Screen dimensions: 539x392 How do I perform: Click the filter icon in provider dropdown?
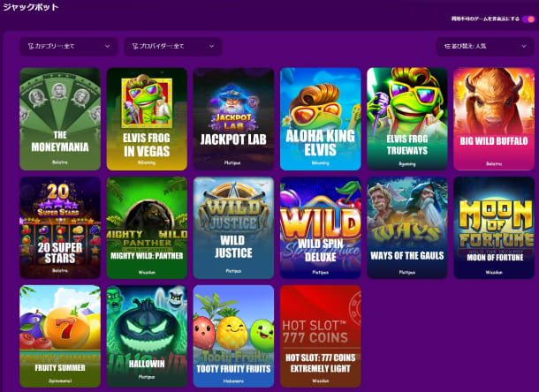coord(135,46)
